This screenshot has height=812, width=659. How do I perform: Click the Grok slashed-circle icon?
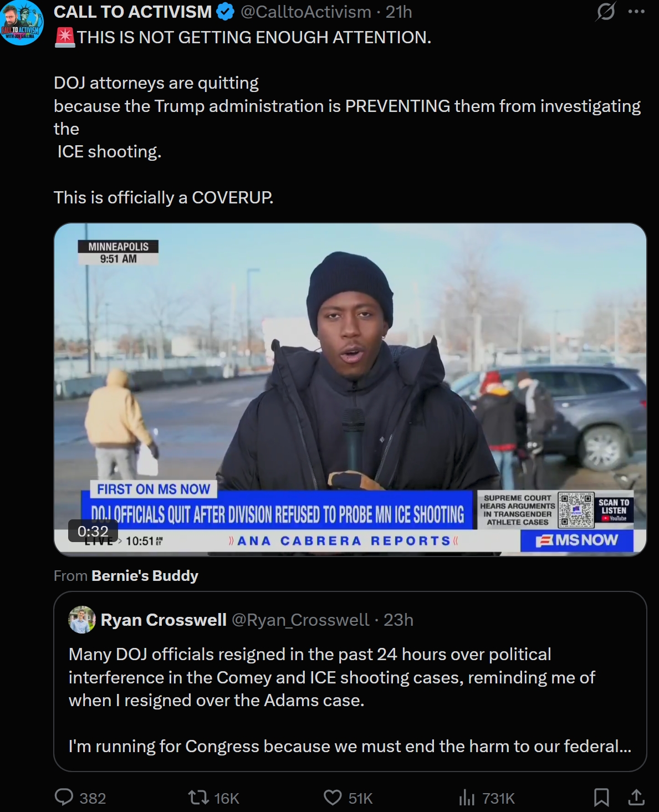[605, 11]
